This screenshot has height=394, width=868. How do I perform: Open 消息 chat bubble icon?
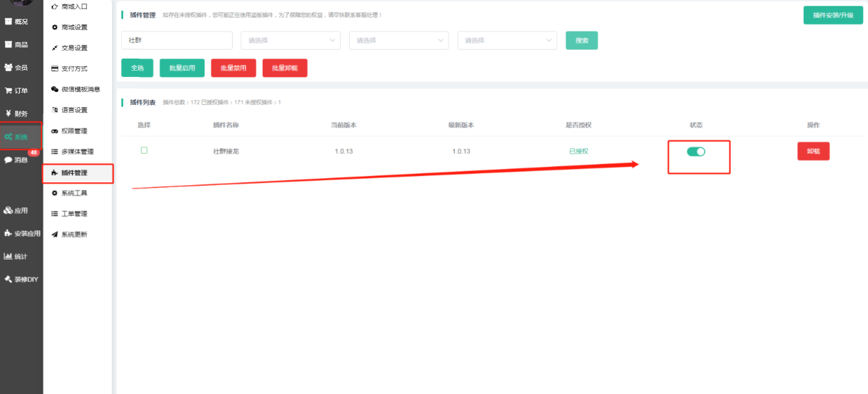click(9, 160)
